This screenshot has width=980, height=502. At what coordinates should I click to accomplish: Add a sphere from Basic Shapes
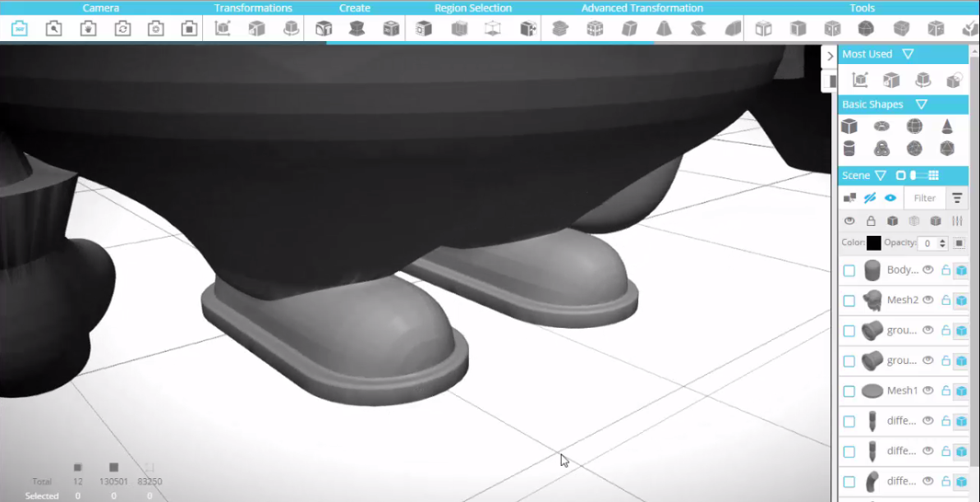click(914, 127)
